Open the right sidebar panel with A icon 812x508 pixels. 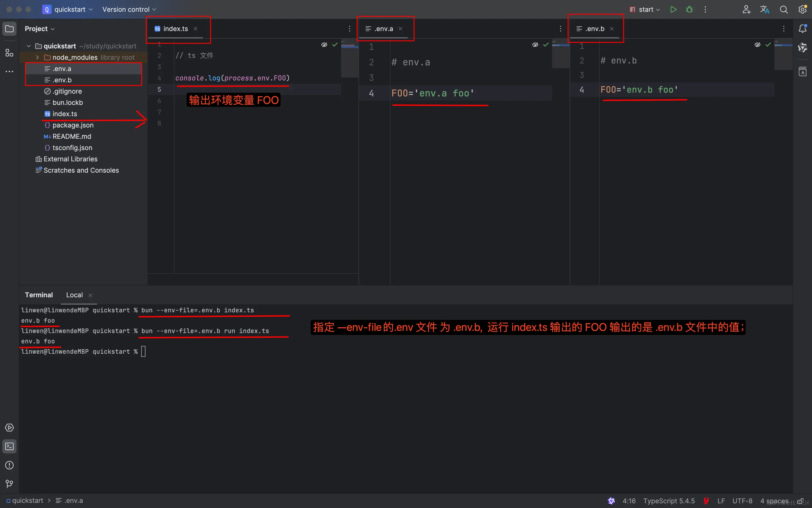pos(803,71)
